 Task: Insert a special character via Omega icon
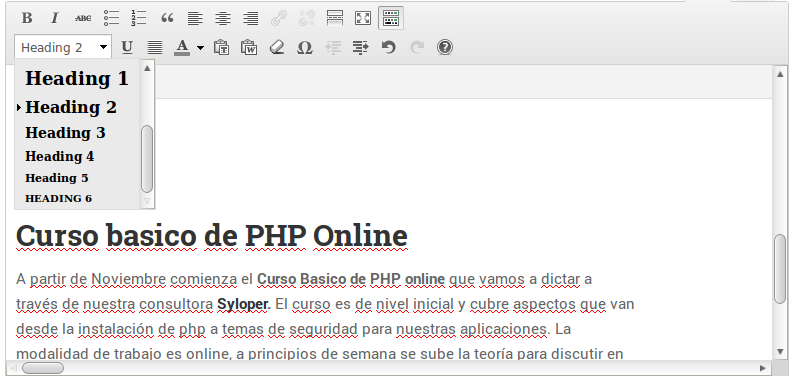tap(305, 48)
